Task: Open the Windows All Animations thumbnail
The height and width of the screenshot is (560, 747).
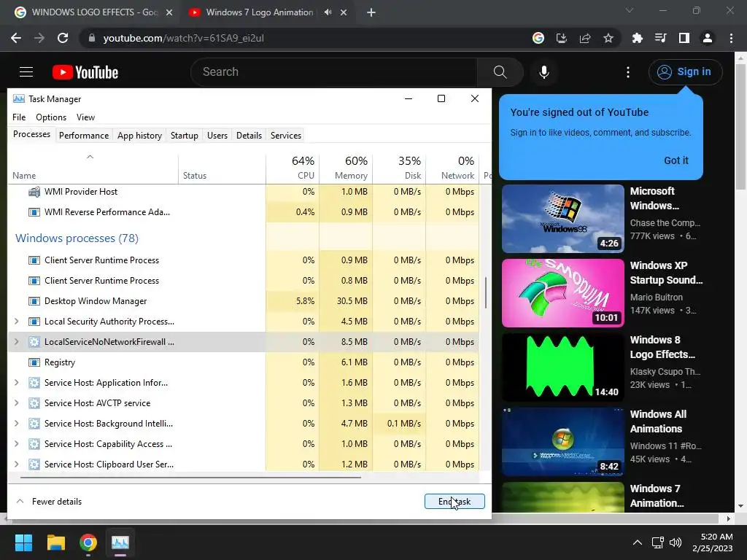Action: (562, 441)
